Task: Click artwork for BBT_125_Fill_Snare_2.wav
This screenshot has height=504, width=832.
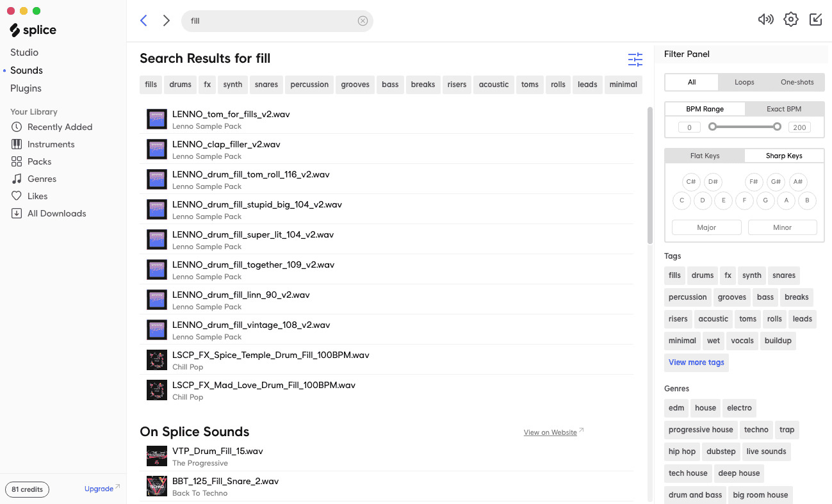Action: pyautogui.click(x=157, y=486)
